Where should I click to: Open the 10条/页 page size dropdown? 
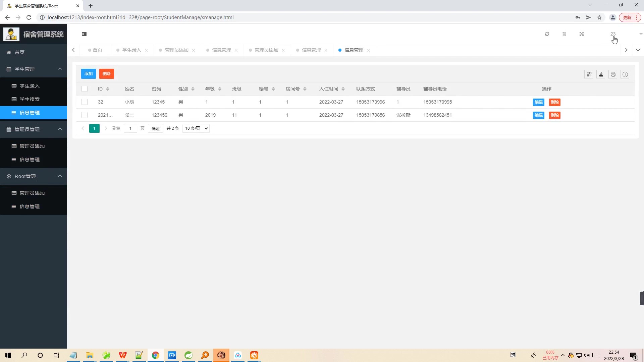[x=196, y=128]
